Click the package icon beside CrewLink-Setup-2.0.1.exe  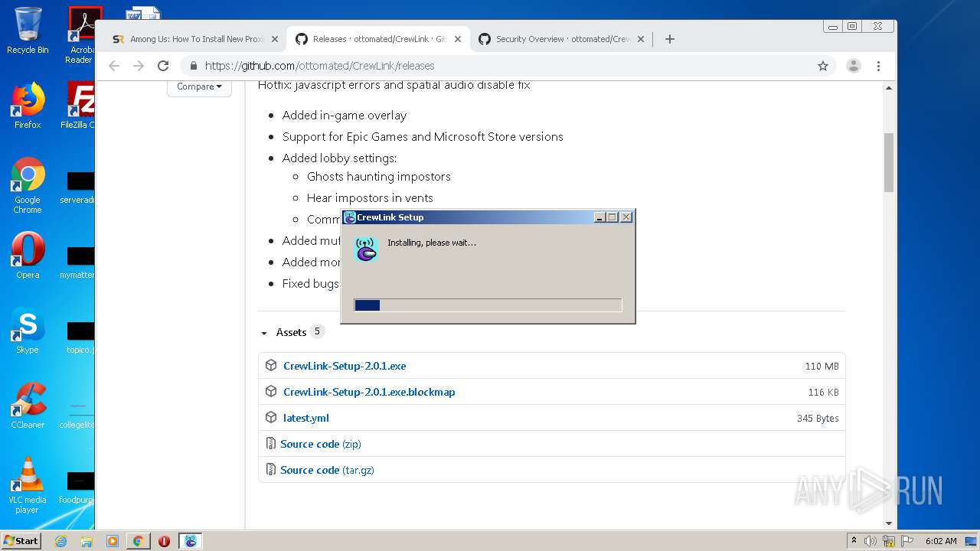click(271, 366)
